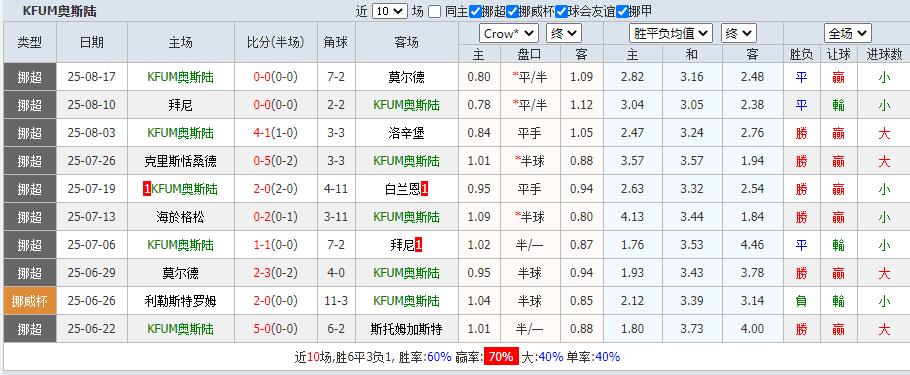Toggle the 同主 checkbox
Viewport: 910px width, 375px height.
pyautogui.click(x=435, y=11)
